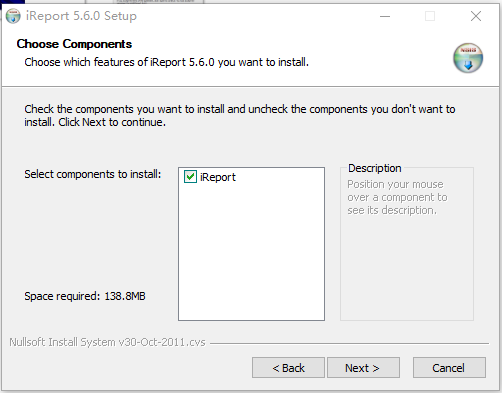Screen dimensions: 502x393
Task: Click the instruction text about checking components
Action: tap(240, 115)
